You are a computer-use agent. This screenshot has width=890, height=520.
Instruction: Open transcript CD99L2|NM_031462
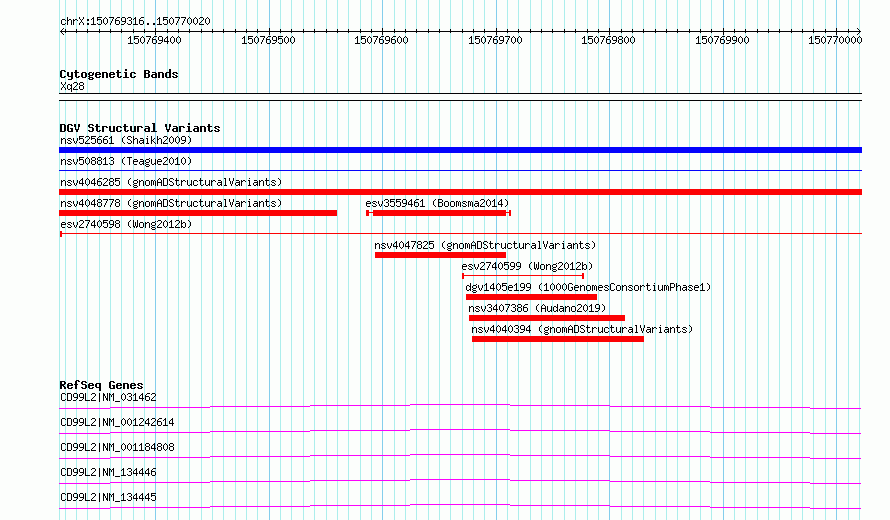(x=108, y=397)
